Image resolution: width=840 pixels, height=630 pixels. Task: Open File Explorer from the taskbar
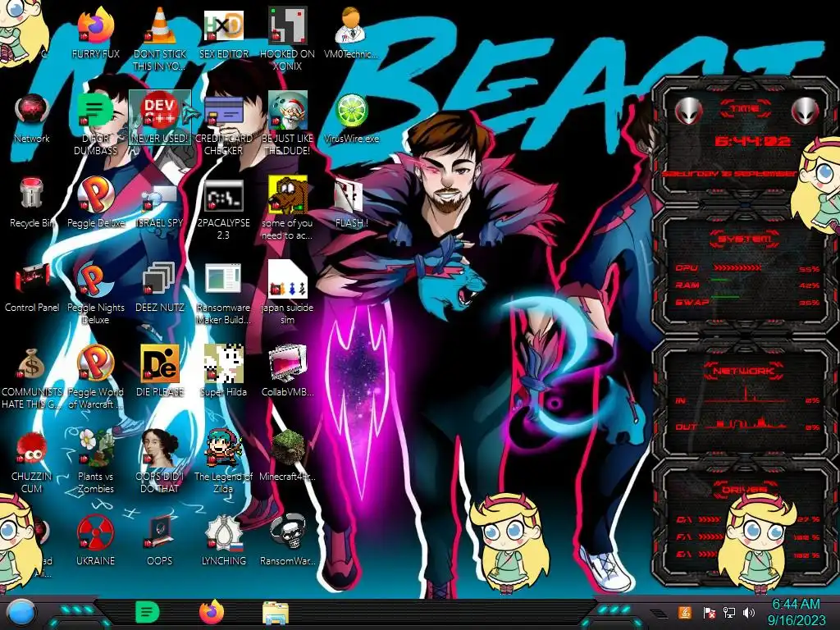point(276,613)
